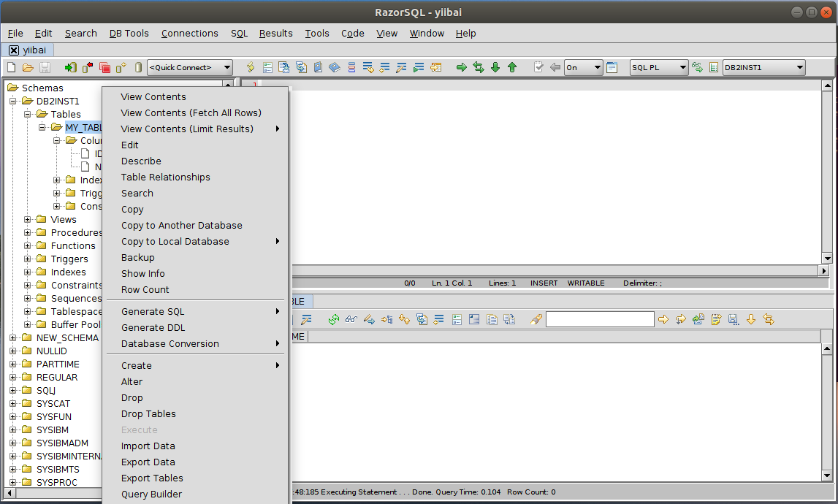
Task: Click the gray left arrow toolbar icon
Action: [555, 67]
